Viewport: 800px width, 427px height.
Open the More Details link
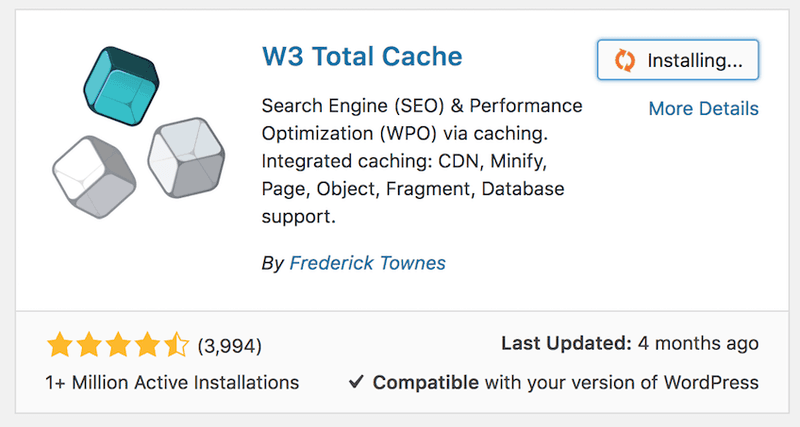coord(703,108)
